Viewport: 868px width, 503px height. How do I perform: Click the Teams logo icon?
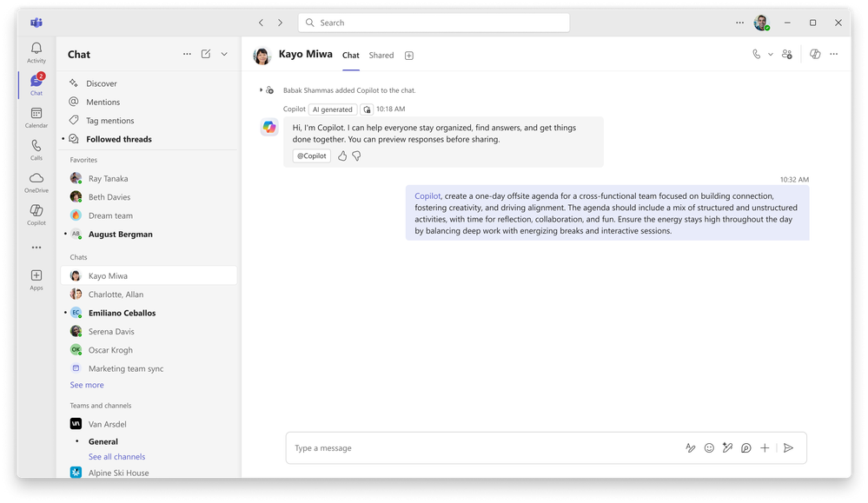36,23
